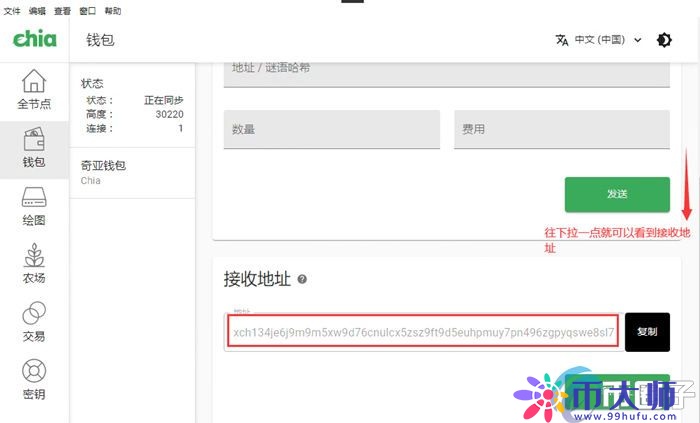Viewport: 700px width, 423px height.
Task: Click the black 复制 copy button
Action: (647, 332)
